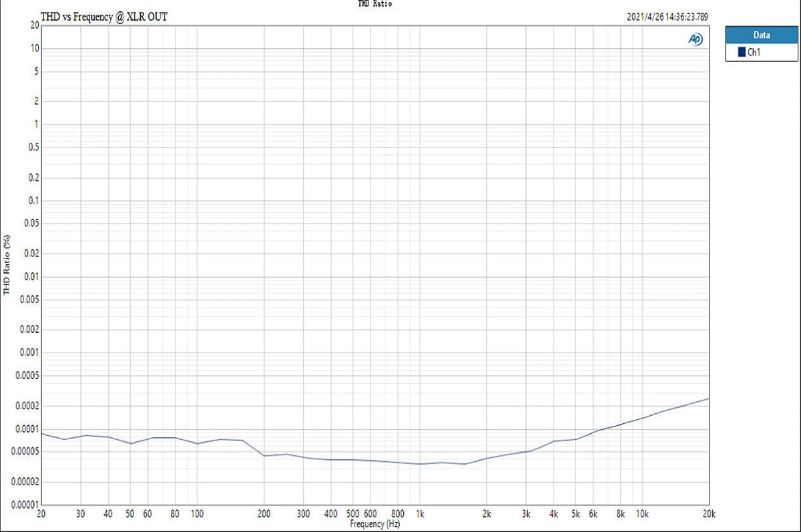Click the 2021/4/26 timestamp text
Image resolution: width=801 pixels, height=532 pixels.
tap(667, 17)
